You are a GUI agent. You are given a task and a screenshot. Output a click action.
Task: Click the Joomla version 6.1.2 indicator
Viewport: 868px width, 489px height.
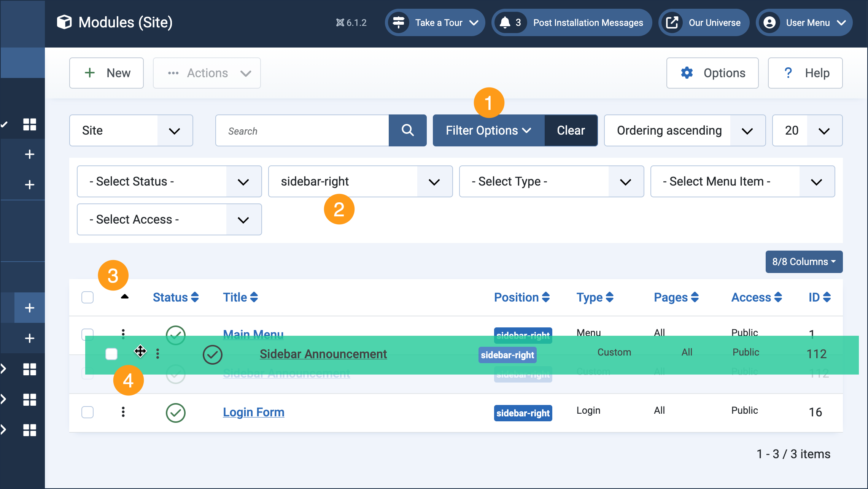click(351, 23)
